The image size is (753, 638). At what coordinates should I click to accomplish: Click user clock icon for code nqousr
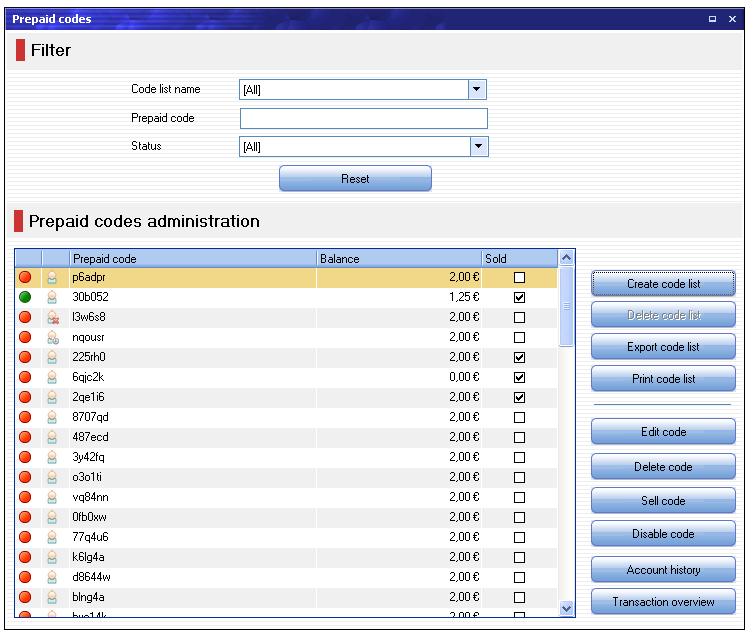point(53,337)
